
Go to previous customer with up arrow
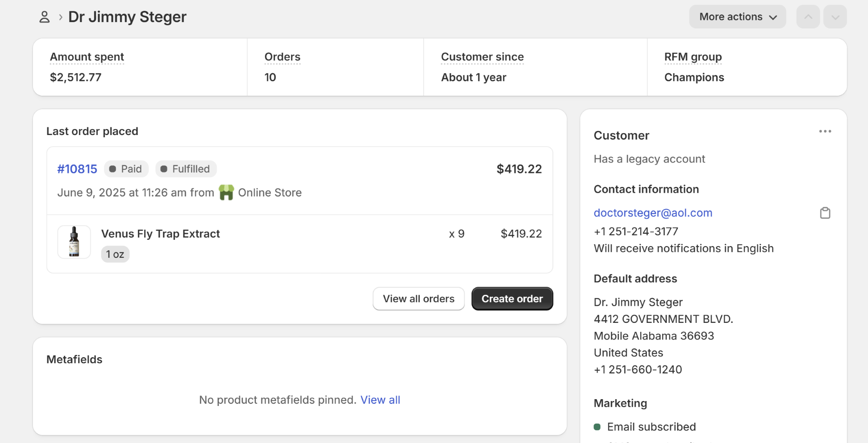pyautogui.click(x=808, y=17)
